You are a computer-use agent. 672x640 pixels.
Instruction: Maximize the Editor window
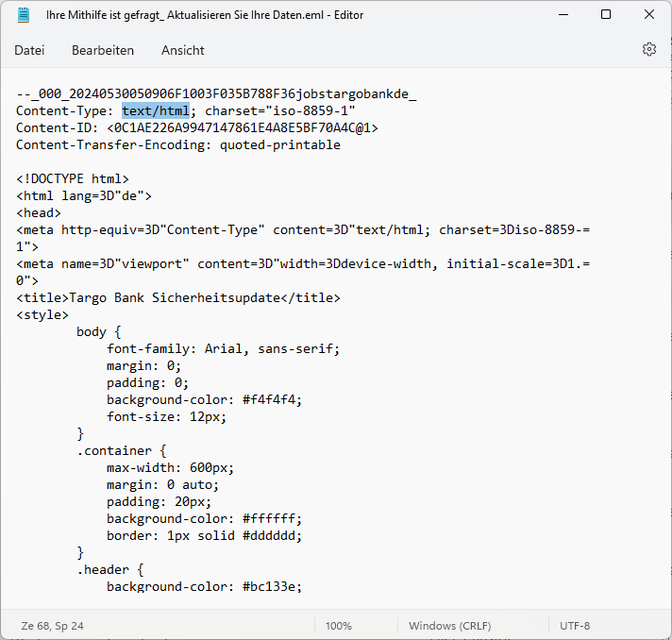point(606,15)
